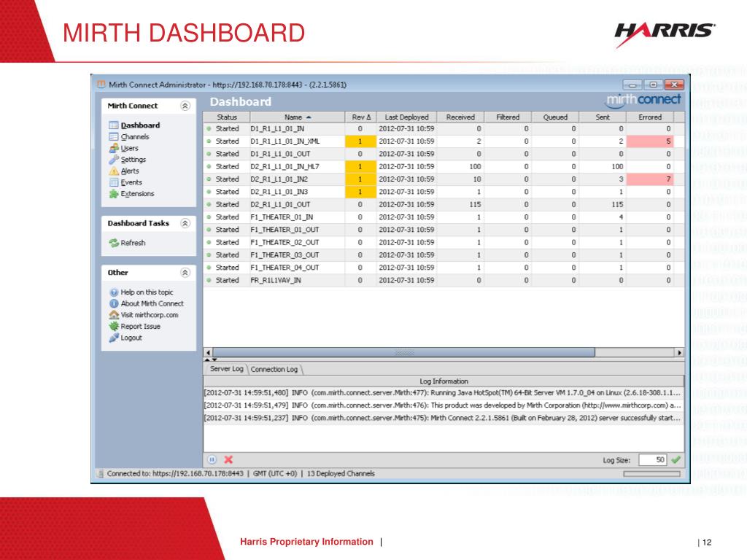The height and width of the screenshot is (560, 747).
Task: Click the red Errored cell showing 5
Action: coord(650,141)
